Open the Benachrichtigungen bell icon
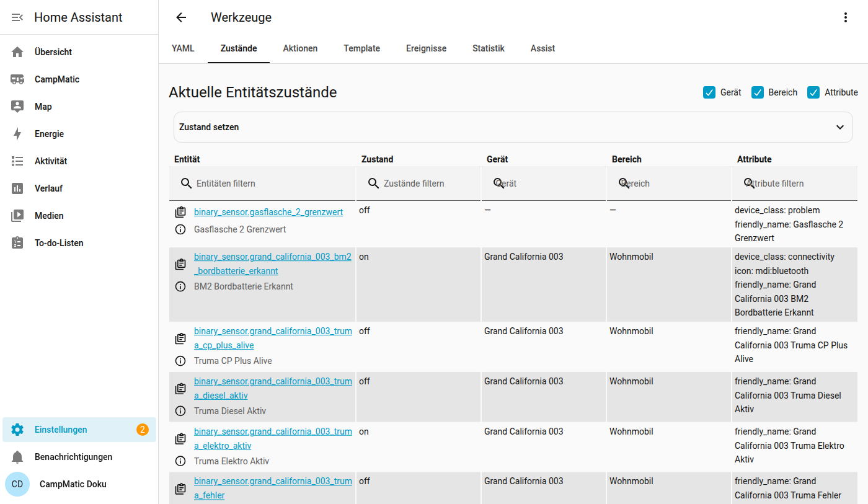Screen dimensions: 868x504 click(17, 457)
